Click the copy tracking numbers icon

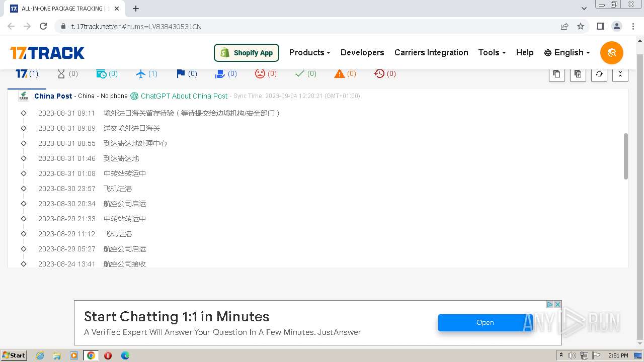coord(556,74)
